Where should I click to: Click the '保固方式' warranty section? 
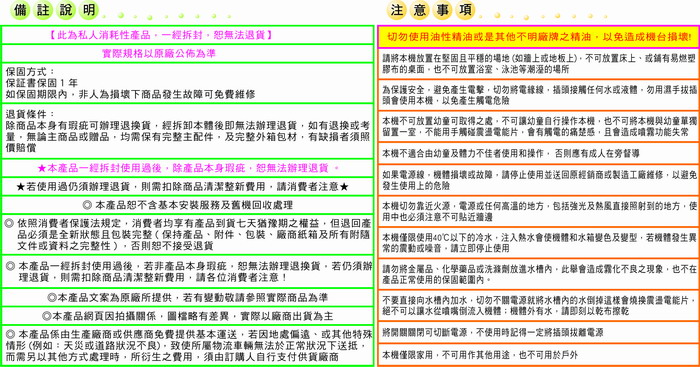tap(188, 83)
